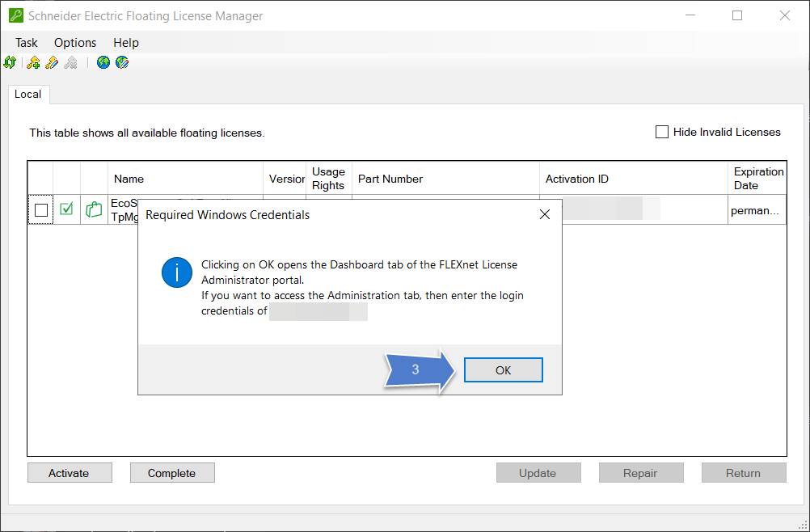Click the Version column header
This screenshot has height=532, width=810.
(285, 179)
